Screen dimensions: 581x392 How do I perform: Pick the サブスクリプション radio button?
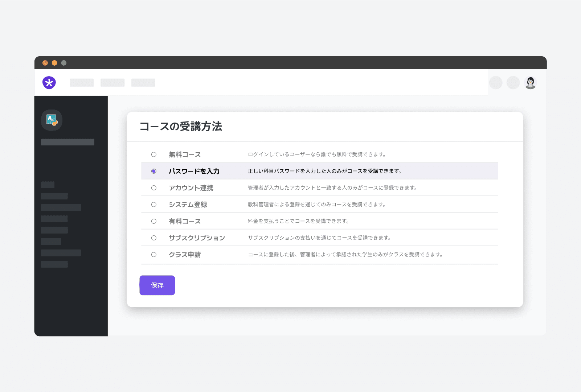point(154,238)
